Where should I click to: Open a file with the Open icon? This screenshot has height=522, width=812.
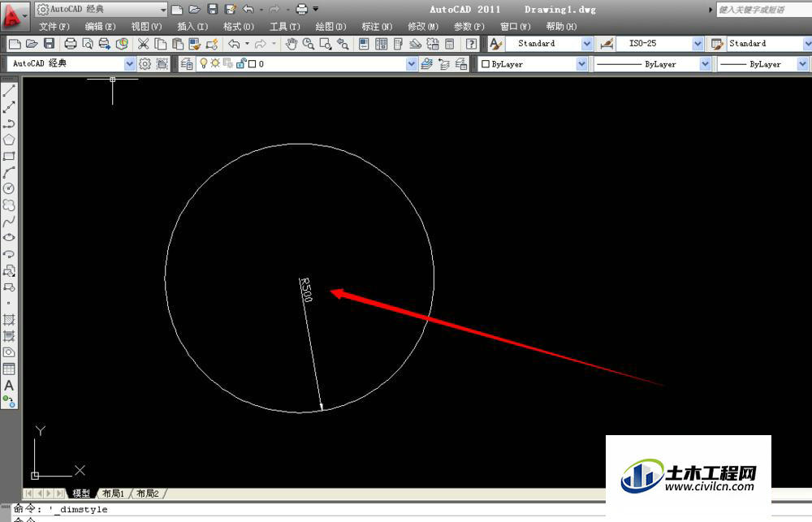pyautogui.click(x=32, y=44)
